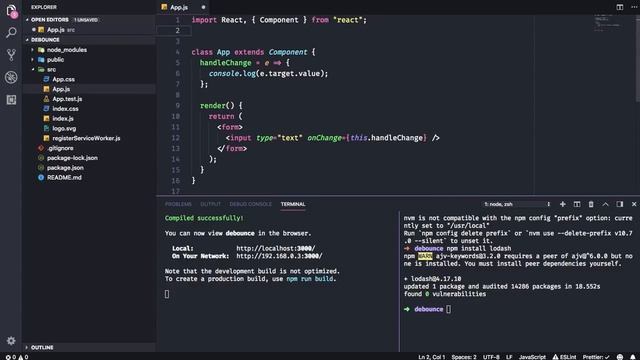Open the Source Control view
Screen dimensions: 640x360
tap(11, 55)
